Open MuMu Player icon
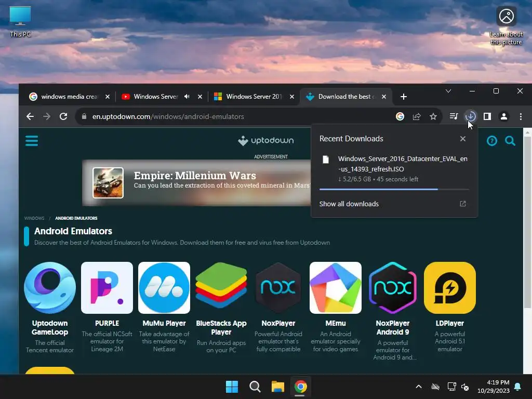The width and height of the screenshot is (532, 399). coord(164,288)
